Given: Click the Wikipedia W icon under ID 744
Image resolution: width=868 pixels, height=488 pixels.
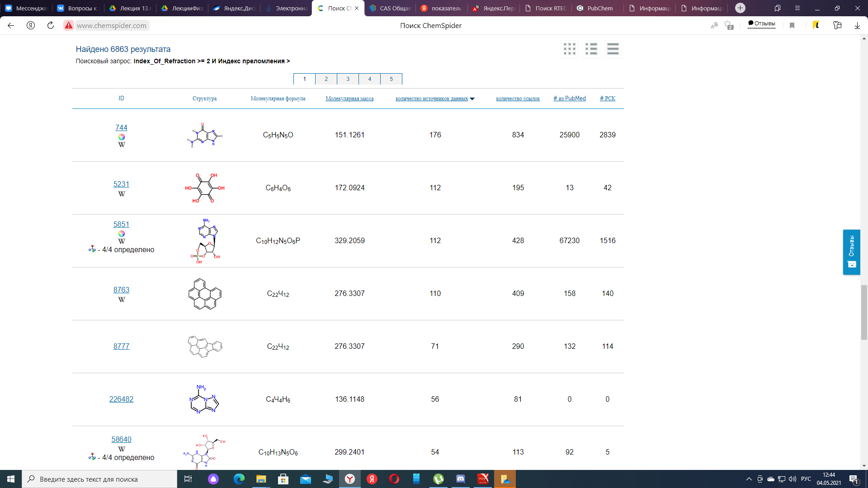Looking at the screenshot, I should (122, 145).
